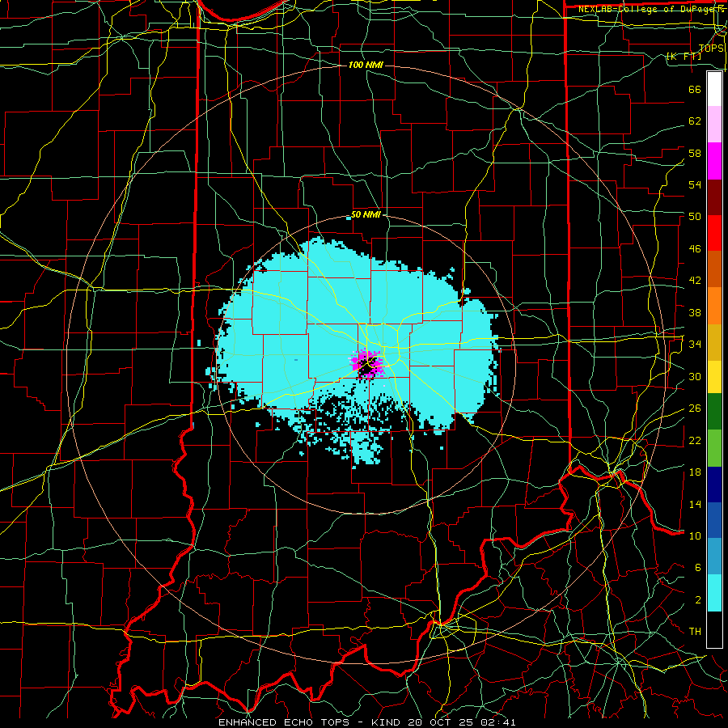The width and height of the screenshot is (728, 728).
Task: Select the magenta swatch in the legend
Action: pos(714,161)
